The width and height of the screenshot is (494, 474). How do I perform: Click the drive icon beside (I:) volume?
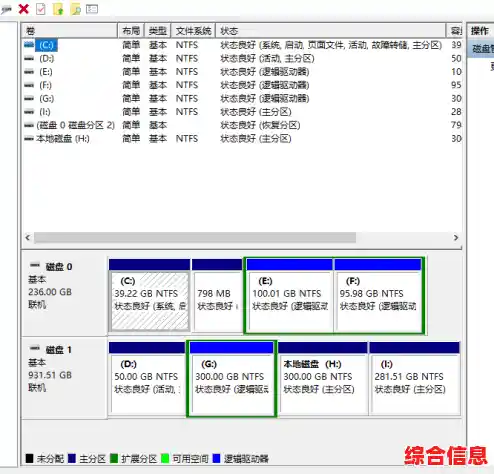click(x=29, y=112)
